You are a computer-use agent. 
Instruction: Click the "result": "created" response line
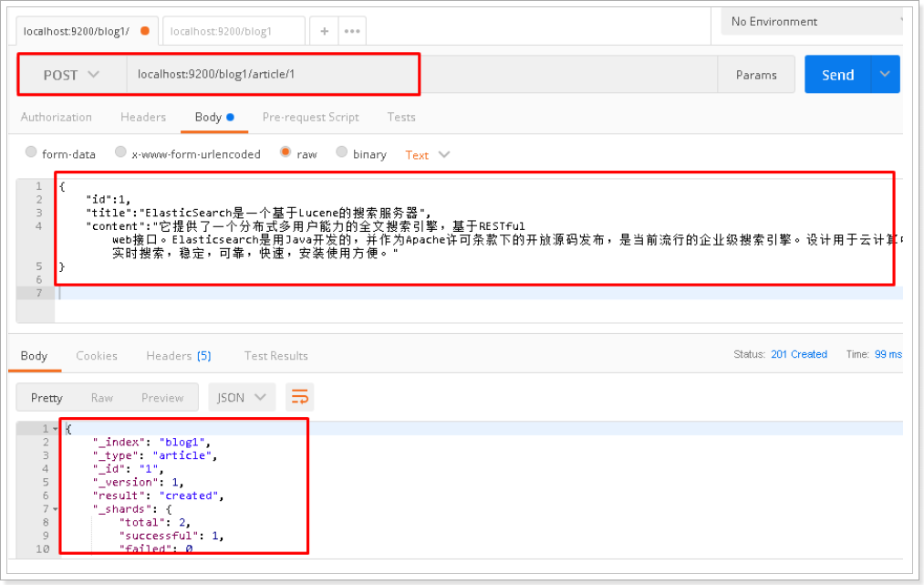click(x=159, y=496)
